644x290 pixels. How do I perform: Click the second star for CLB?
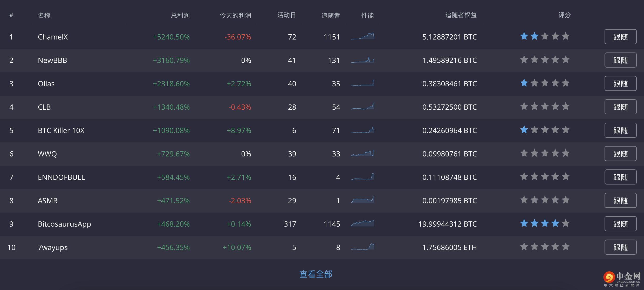coord(535,107)
